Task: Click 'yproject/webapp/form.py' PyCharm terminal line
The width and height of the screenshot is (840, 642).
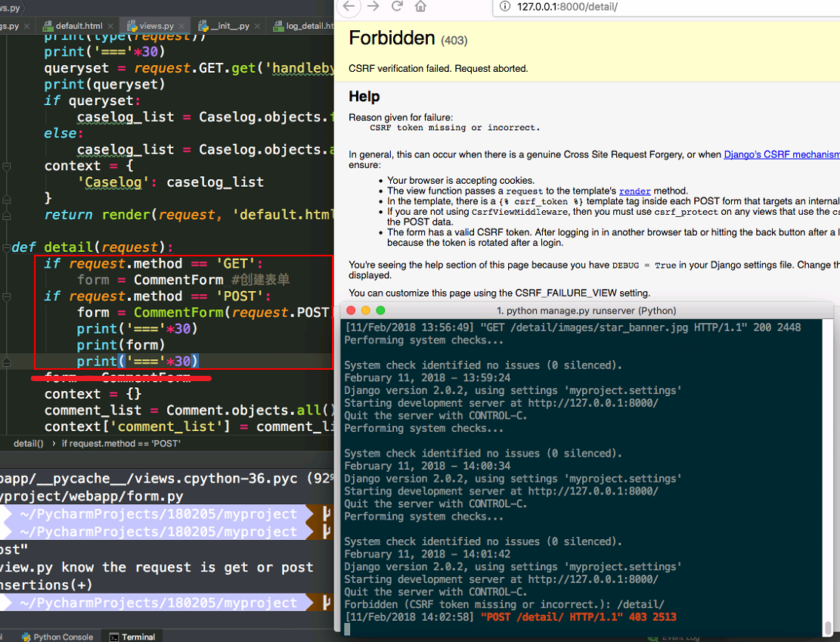Action: coord(91,496)
